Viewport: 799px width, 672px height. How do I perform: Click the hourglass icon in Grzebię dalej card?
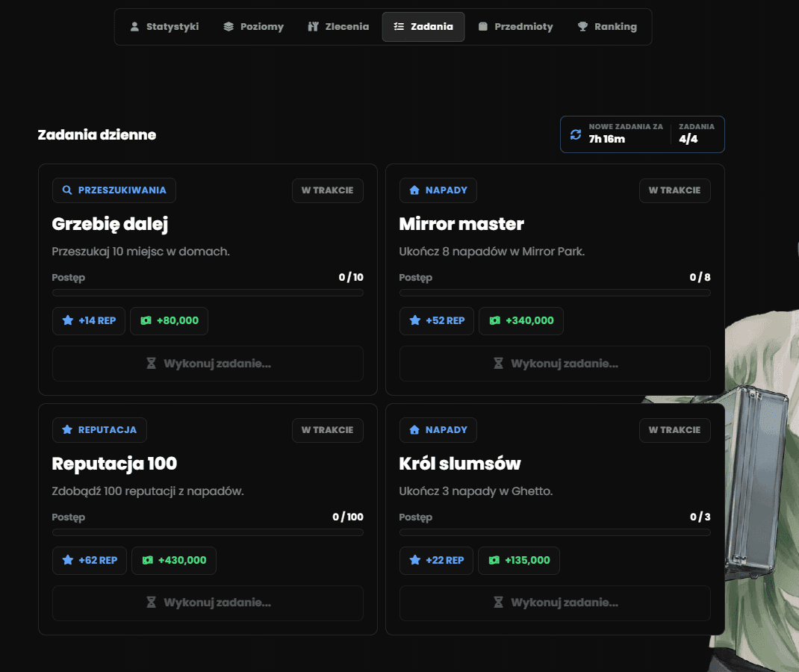click(x=152, y=364)
